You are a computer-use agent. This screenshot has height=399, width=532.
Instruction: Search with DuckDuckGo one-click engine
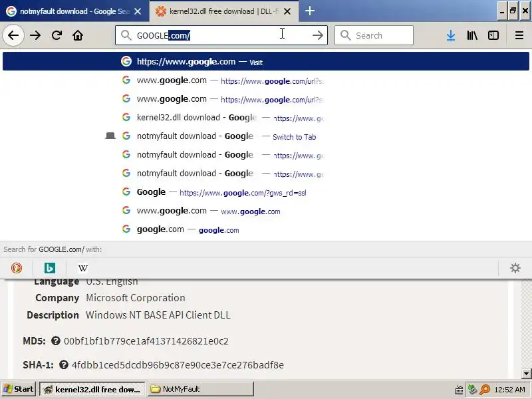coord(16,268)
